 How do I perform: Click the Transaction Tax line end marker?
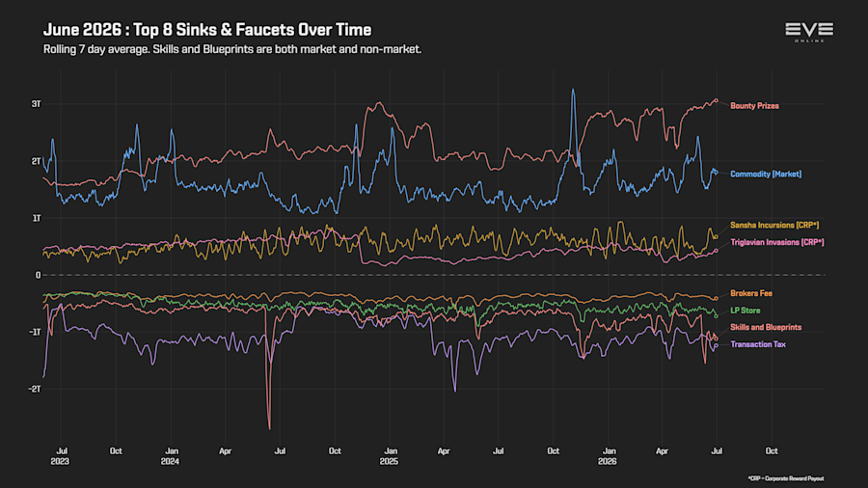coord(717,346)
